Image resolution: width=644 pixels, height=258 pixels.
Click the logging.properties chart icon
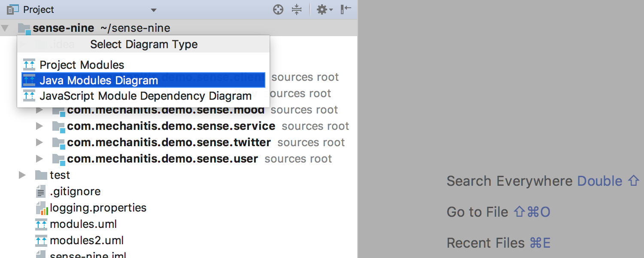coord(41,208)
